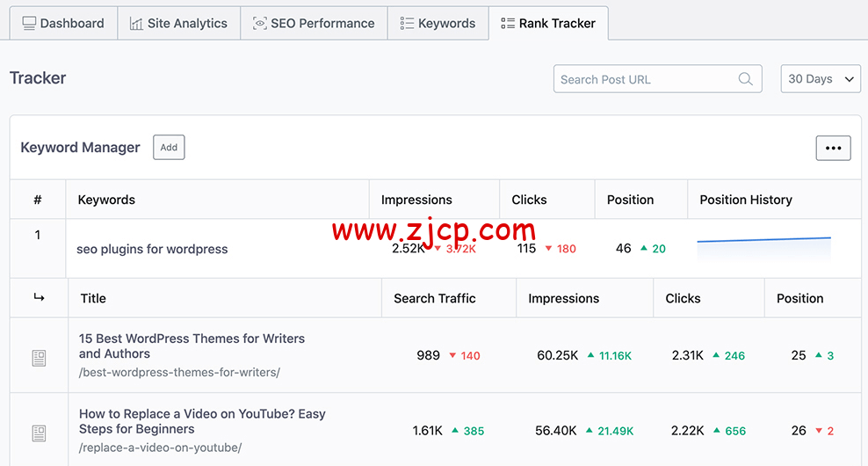Sort by Impressions column header

click(x=416, y=200)
